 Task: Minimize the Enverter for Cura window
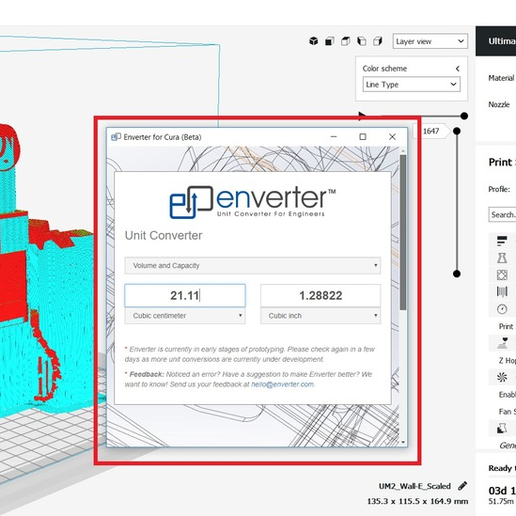tap(334, 137)
